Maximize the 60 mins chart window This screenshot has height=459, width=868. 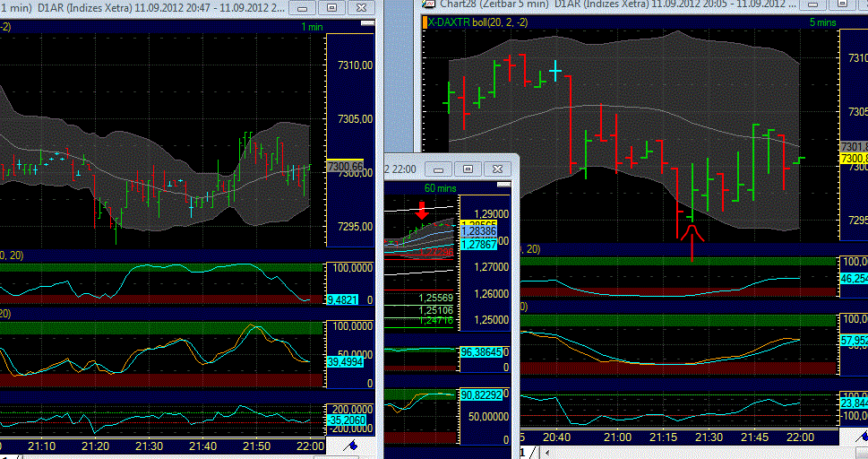pyautogui.click(x=468, y=169)
